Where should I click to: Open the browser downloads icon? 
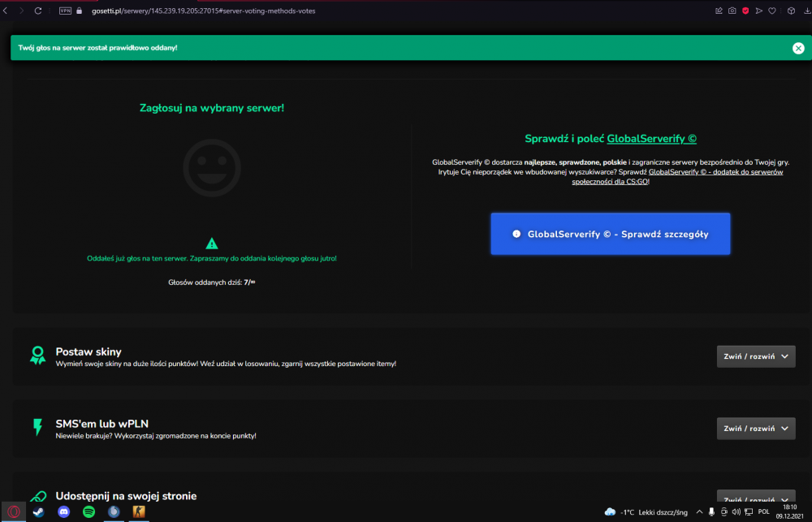coord(807,11)
